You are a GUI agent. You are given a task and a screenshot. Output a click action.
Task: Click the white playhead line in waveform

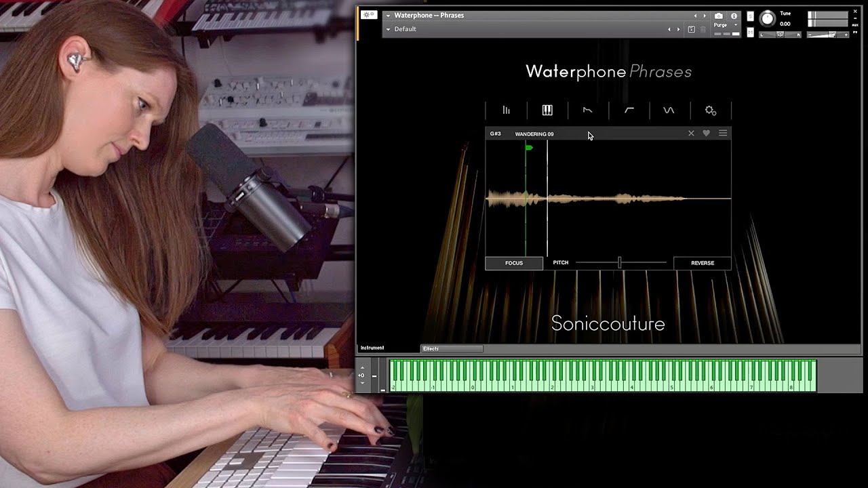point(547,198)
